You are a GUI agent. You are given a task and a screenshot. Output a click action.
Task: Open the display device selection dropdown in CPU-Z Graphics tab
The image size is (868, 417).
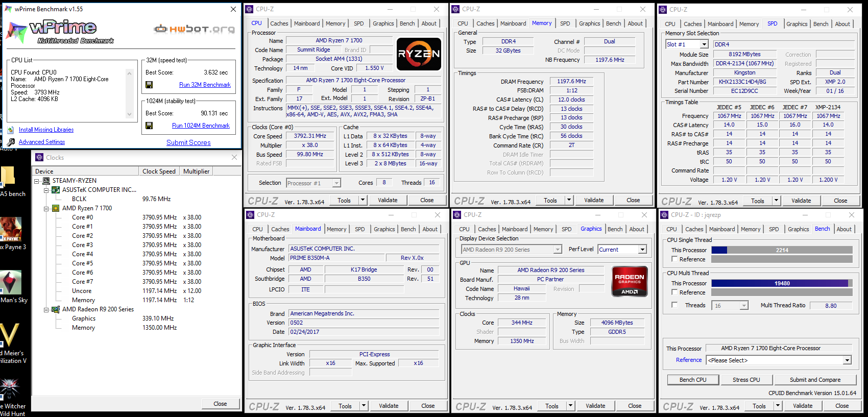pos(558,250)
